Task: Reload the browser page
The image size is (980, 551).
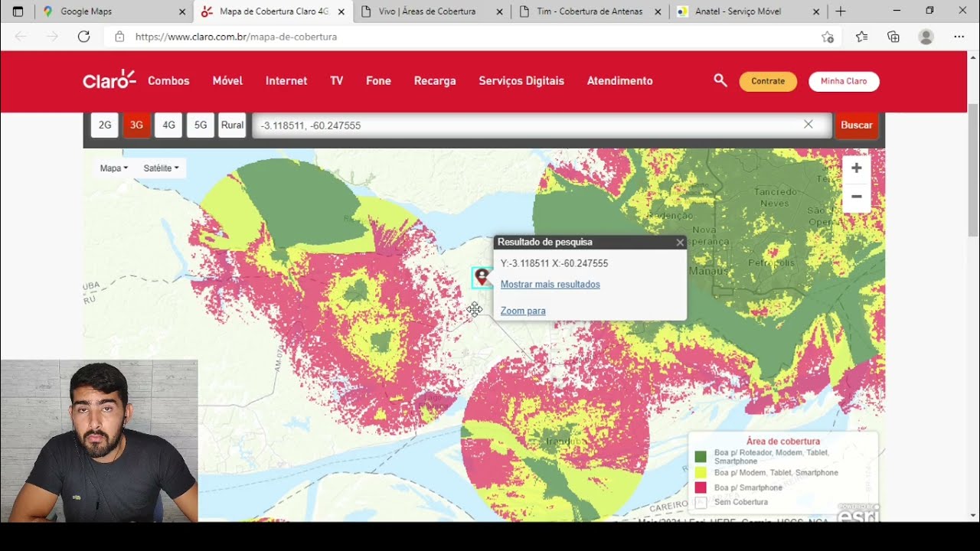Action: [84, 37]
